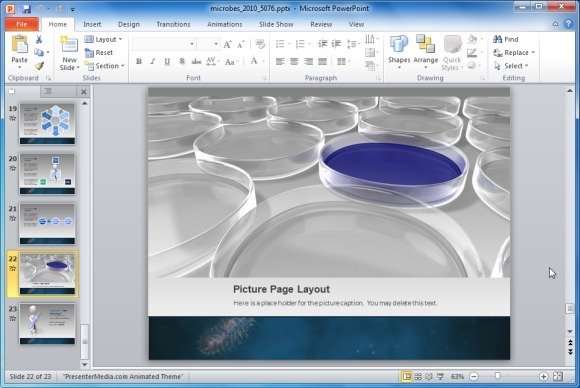Open the Section dropdown
Image resolution: width=580 pixels, height=388 pixels.
(104, 66)
